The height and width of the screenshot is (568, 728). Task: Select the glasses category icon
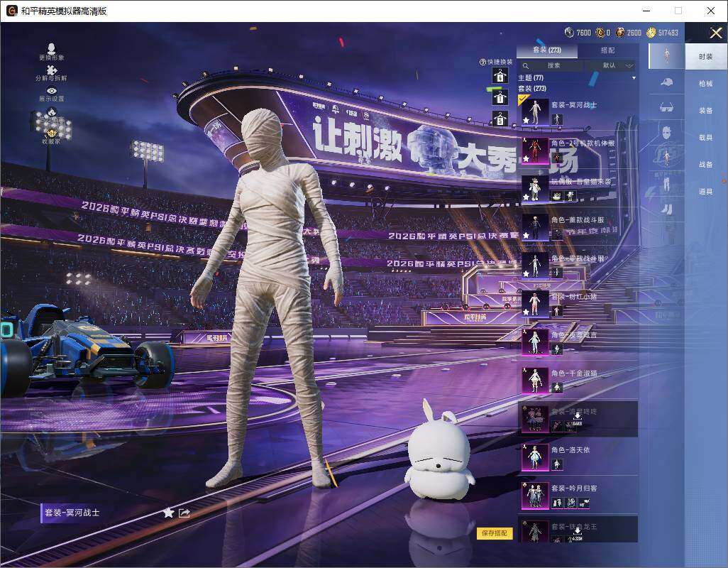point(667,108)
